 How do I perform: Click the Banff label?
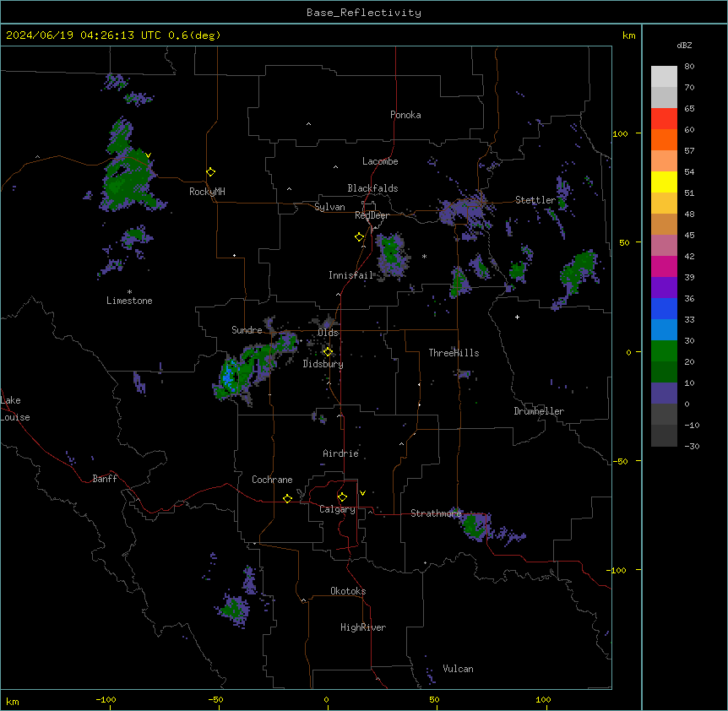(x=105, y=479)
